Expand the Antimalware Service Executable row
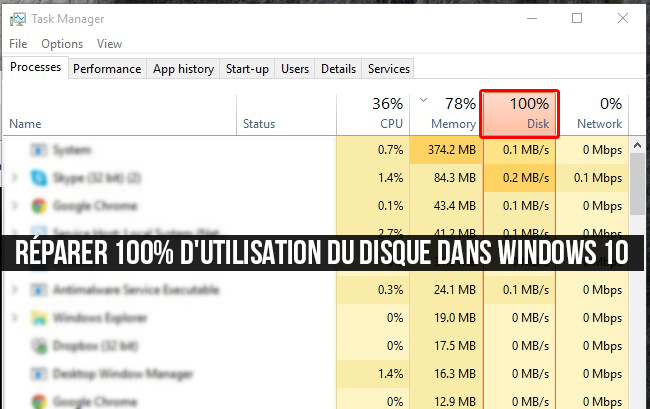The height and width of the screenshot is (409, 650). 15,290
